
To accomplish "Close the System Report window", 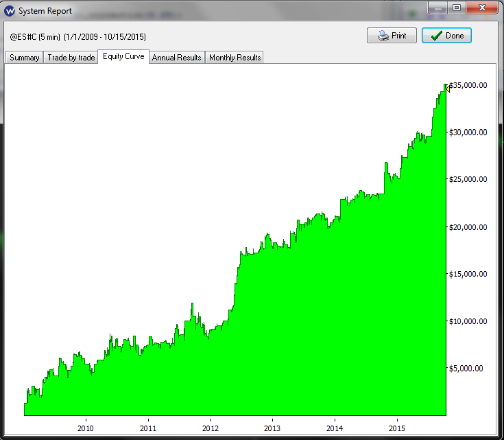I will point(482,8).
